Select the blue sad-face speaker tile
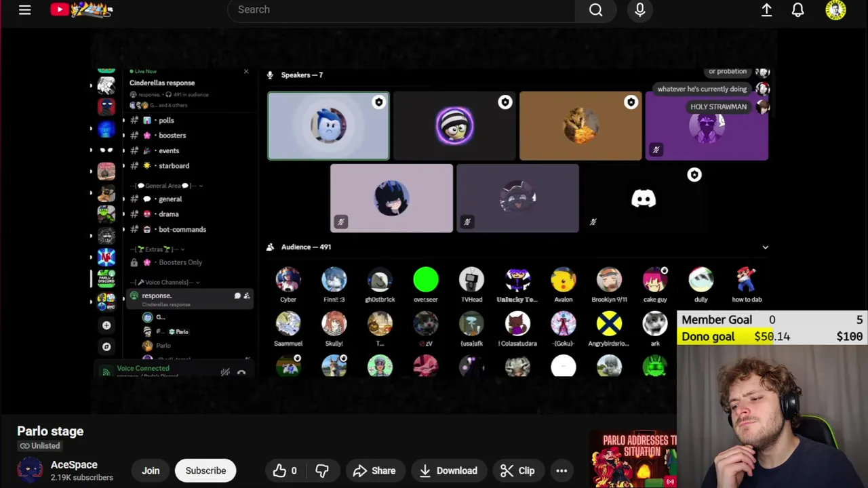The width and height of the screenshot is (868, 488). coord(328,126)
